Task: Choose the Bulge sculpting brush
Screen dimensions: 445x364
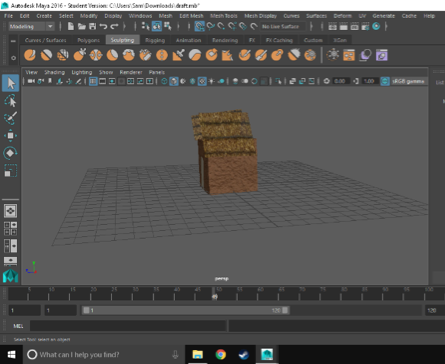Action: coord(277,55)
